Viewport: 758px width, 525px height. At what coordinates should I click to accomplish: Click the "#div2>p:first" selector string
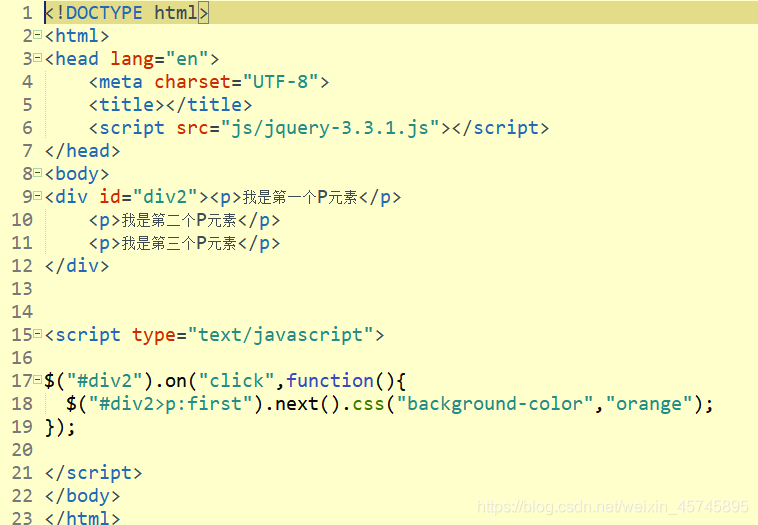tap(171, 403)
